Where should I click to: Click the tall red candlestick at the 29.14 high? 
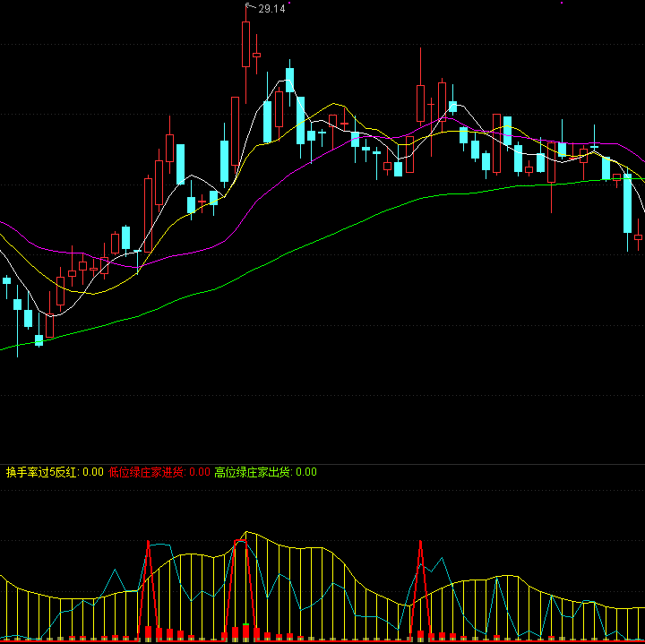[x=246, y=44]
